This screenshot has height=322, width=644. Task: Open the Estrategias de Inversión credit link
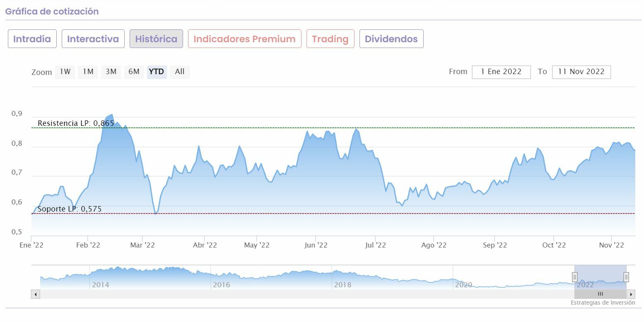[603, 303]
